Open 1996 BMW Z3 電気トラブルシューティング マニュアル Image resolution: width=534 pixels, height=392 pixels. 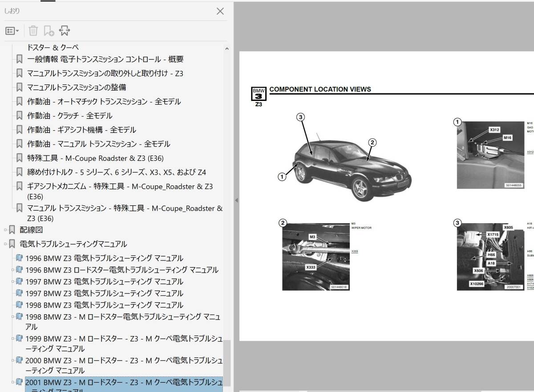(x=104, y=258)
